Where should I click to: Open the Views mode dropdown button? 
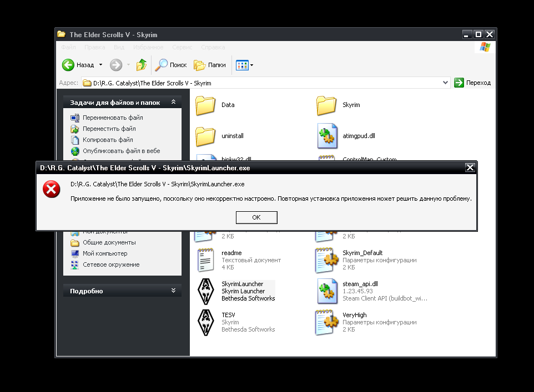tap(245, 65)
